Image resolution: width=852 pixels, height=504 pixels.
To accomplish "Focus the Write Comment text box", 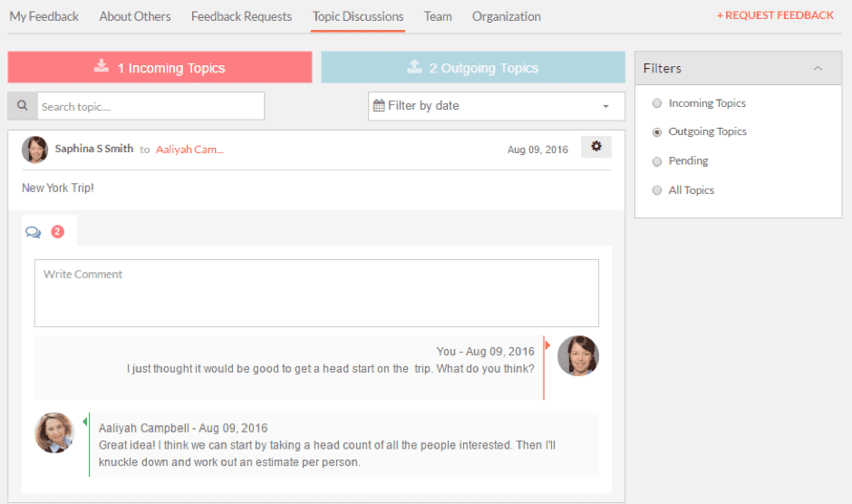I will pos(317,293).
